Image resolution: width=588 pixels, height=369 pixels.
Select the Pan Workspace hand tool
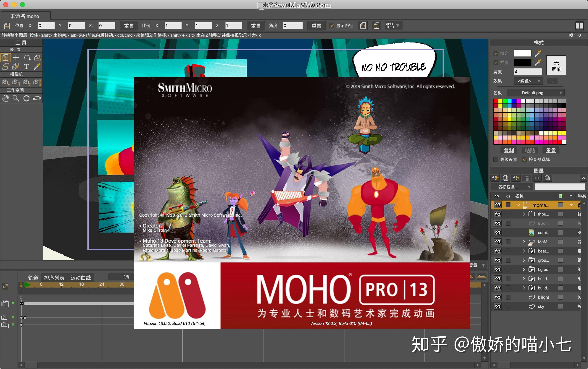(5, 98)
